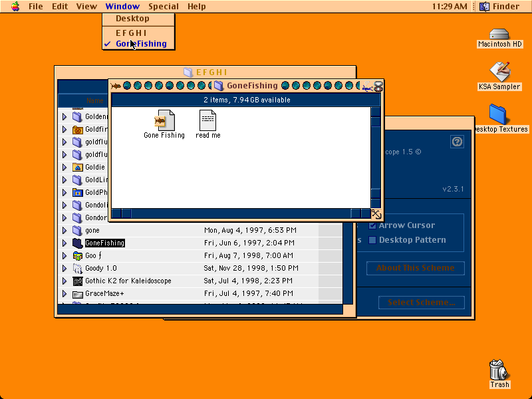Disable the Arrow Cursor checkbox
Screen dimensions: 532x399
pyautogui.click(x=372, y=225)
